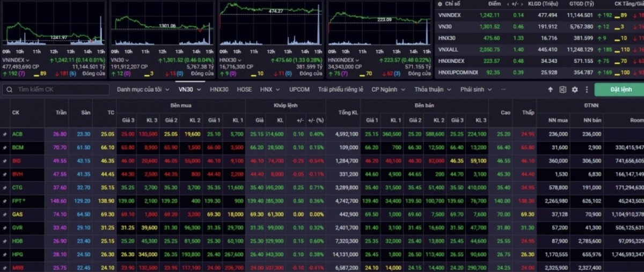Image resolution: width=644 pixels, height=272 pixels.
Task: Click the search magnifier icon
Action: 10,90
